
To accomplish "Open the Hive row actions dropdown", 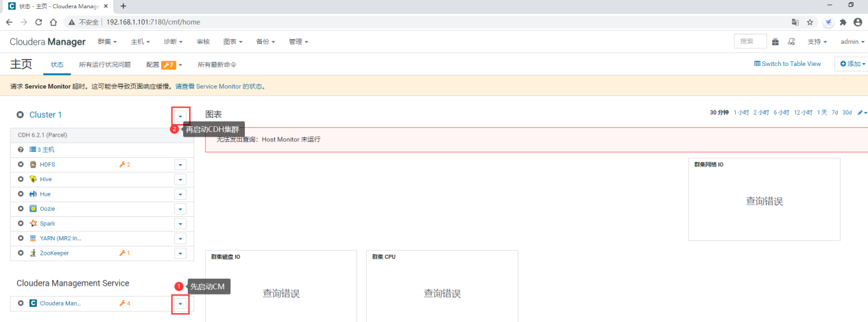I will (180, 179).
